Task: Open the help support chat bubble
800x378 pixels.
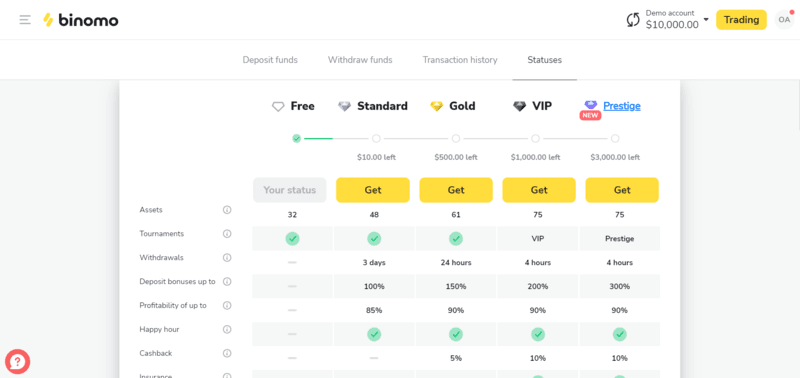Action: coord(17,362)
